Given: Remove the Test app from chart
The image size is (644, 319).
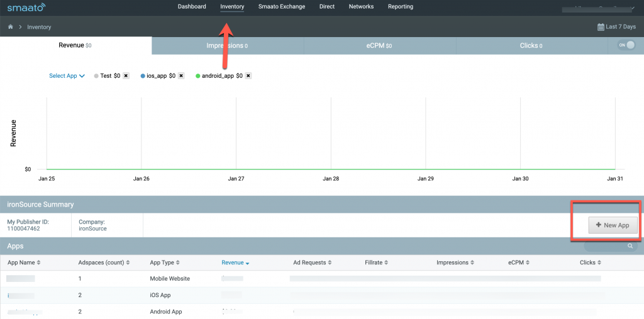Looking at the screenshot, I should tap(126, 76).
